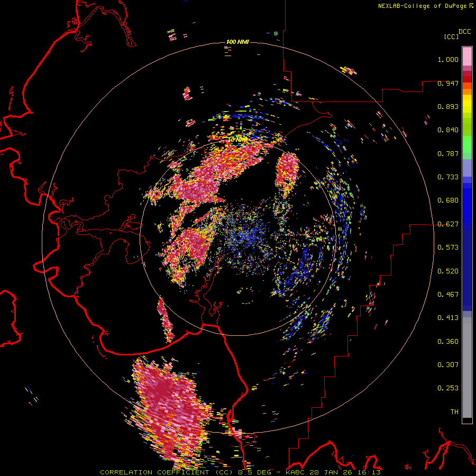
Task: Click the 0.947 legend value
Action: coord(448,83)
